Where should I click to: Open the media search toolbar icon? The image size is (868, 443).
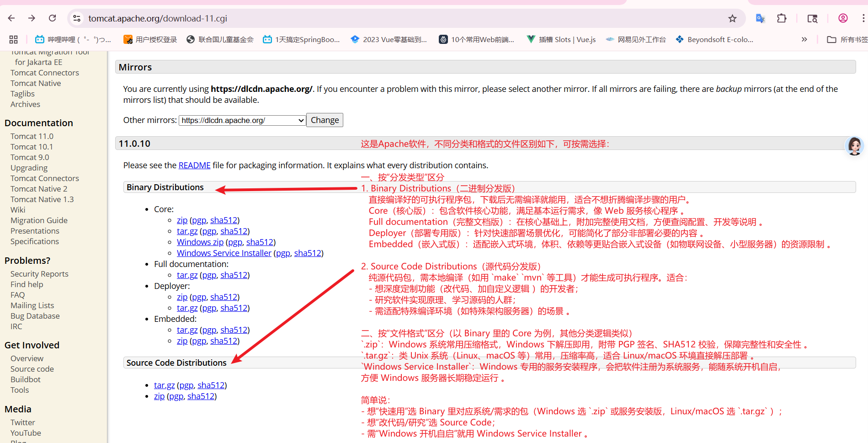(x=812, y=18)
